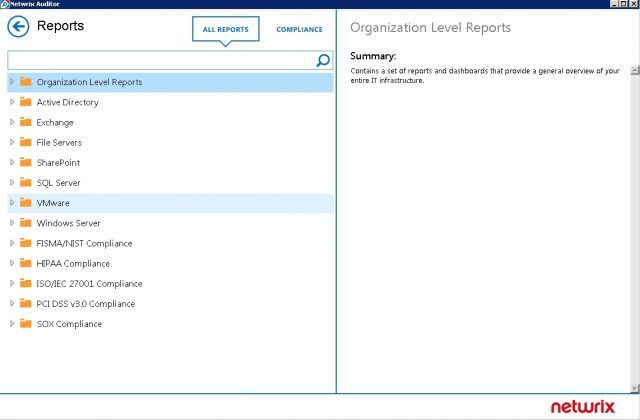Expand the VMware tree node
The width and height of the screenshot is (640, 420).
[x=12, y=202]
